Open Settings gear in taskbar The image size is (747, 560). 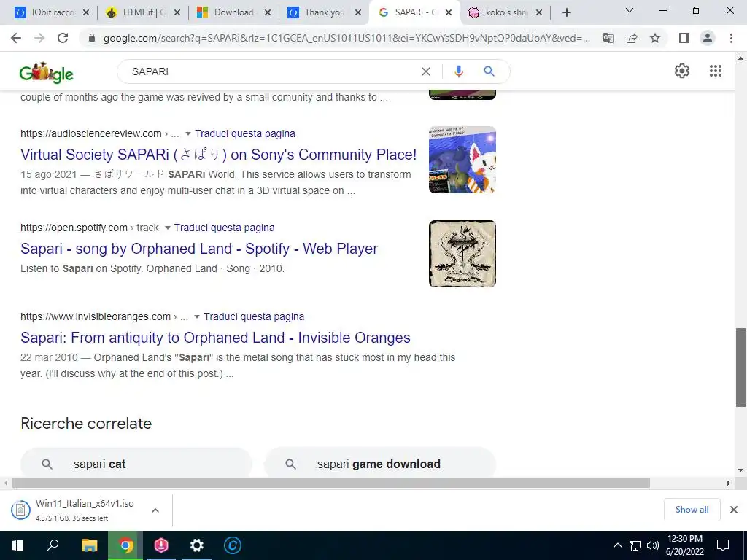coord(197,545)
